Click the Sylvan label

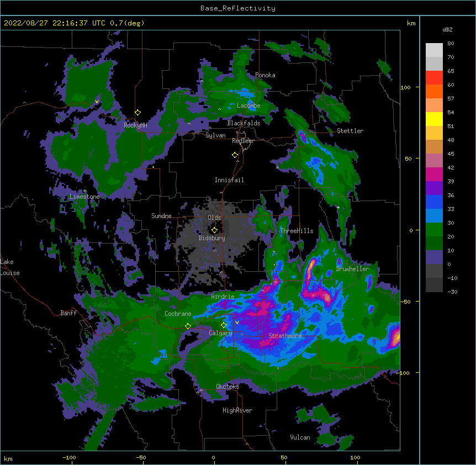point(215,135)
